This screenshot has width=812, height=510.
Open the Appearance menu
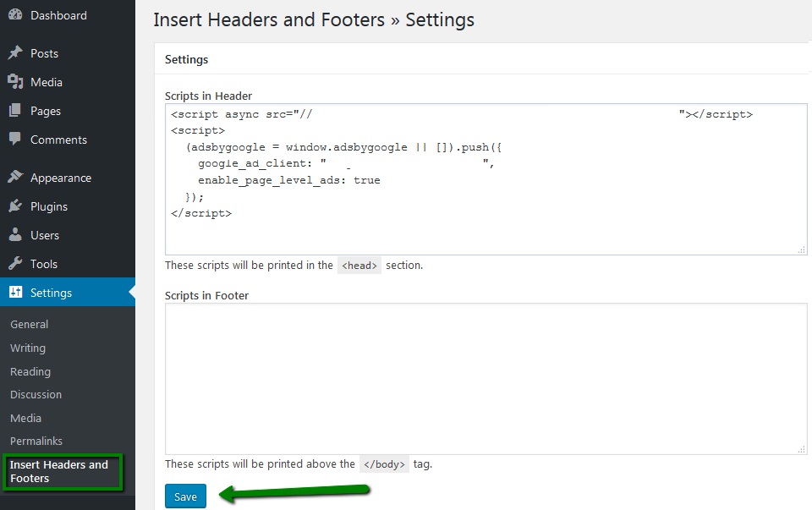pyautogui.click(x=61, y=178)
